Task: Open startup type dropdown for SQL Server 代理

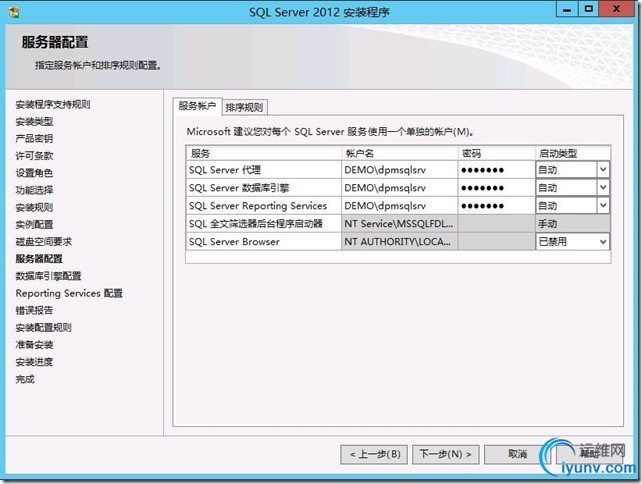Action: point(603,170)
